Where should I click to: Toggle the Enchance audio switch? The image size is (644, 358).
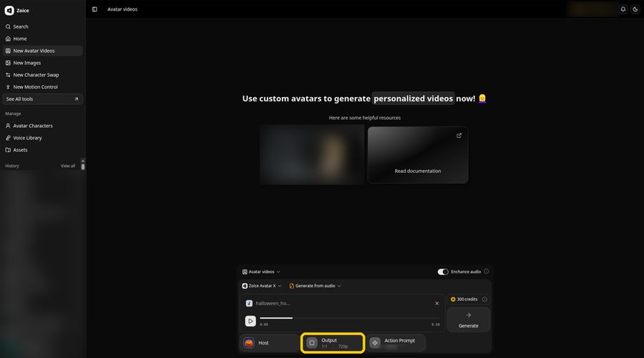[x=443, y=272]
